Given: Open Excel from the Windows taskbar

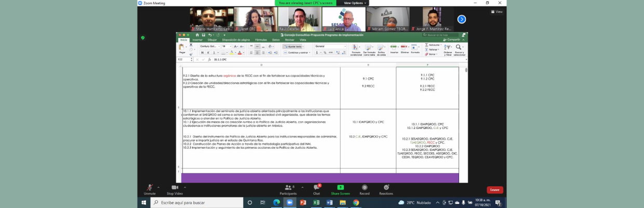Looking at the screenshot, I should [316, 202].
